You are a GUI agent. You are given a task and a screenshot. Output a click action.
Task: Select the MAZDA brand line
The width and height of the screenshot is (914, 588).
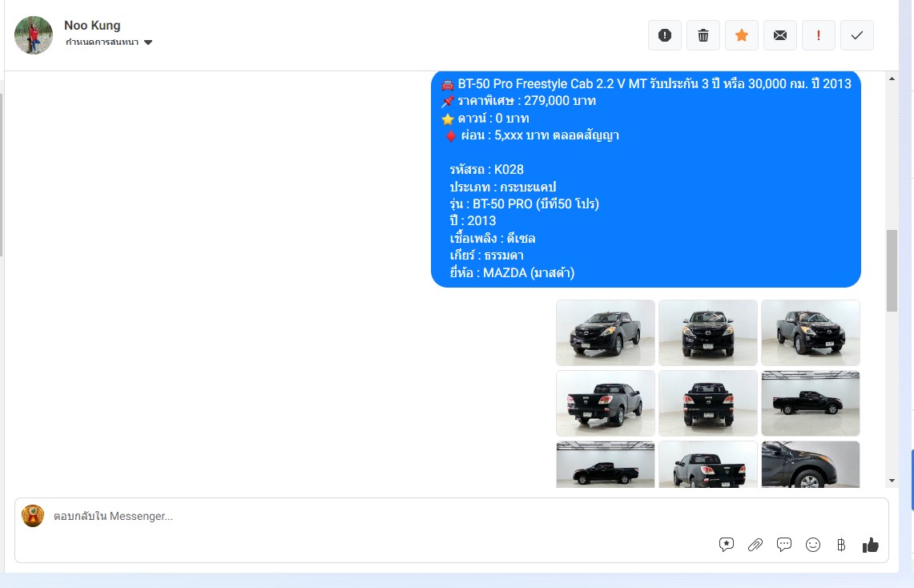[x=513, y=272]
